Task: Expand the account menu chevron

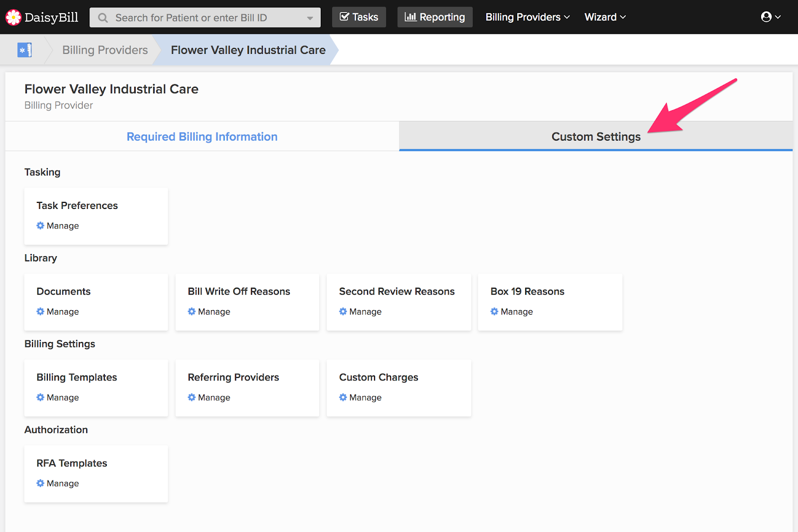Action: point(778,17)
